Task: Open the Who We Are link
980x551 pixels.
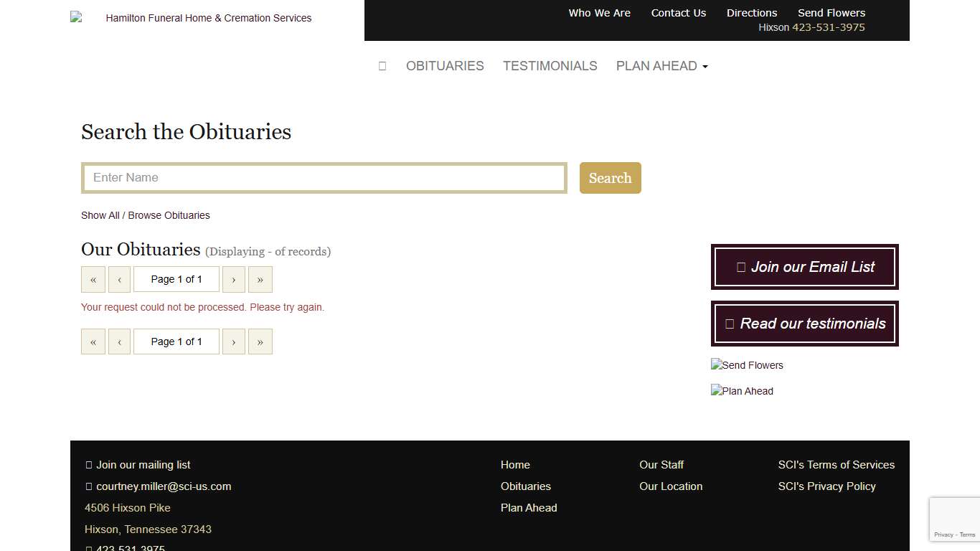Action: tap(599, 13)
